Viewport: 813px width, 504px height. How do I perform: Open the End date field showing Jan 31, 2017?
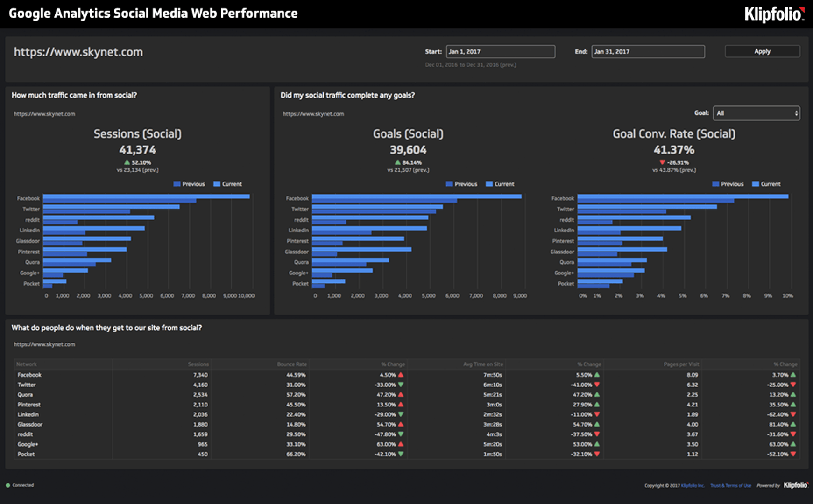(x=648, y=52)
